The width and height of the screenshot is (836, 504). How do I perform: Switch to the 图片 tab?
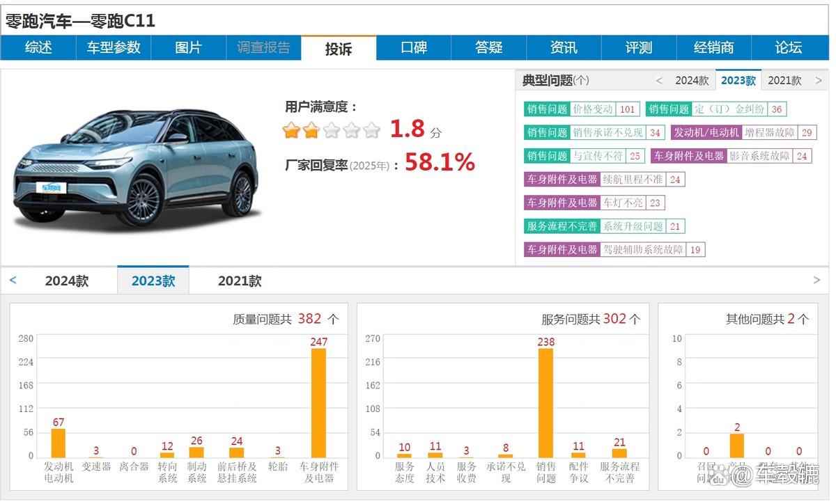(189, 48)
